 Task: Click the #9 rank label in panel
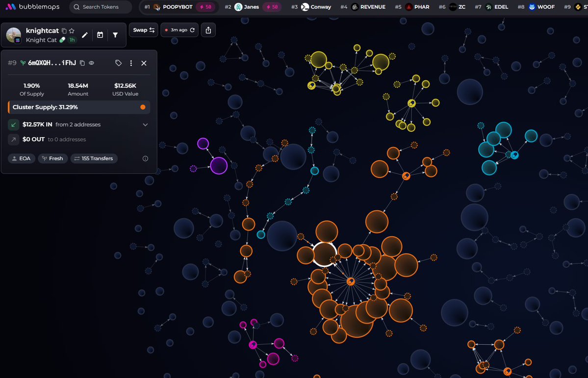(12, 63)
